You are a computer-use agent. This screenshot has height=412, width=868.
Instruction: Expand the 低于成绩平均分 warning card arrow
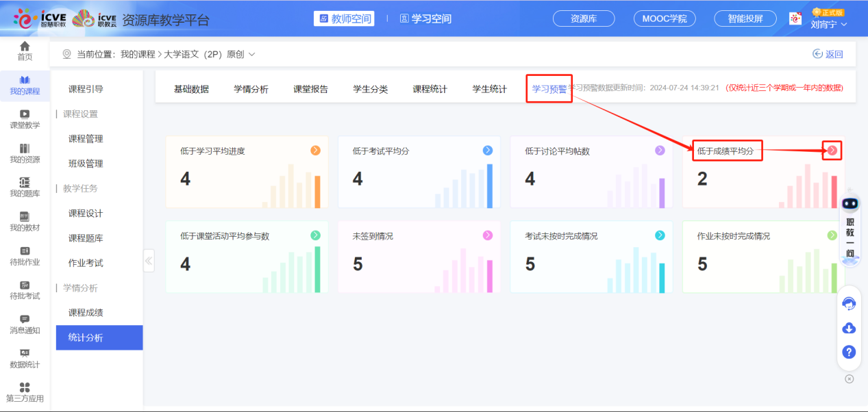tap(831, 150)
